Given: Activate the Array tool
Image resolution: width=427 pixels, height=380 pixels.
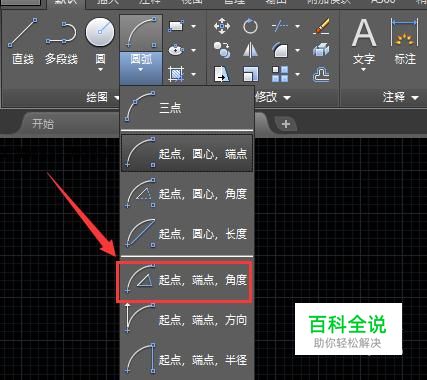Looking at the screenshot, I should [280, 74].
